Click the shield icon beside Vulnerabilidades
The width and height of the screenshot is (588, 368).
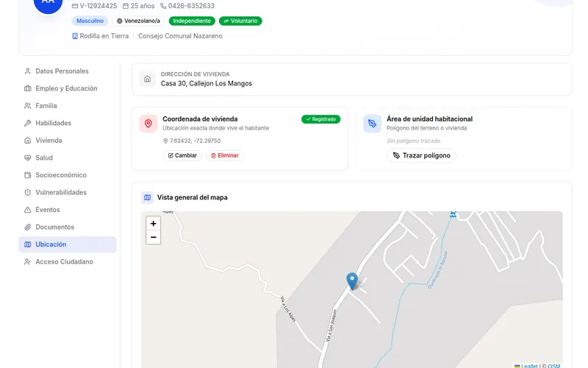click(x=27, y=192)
